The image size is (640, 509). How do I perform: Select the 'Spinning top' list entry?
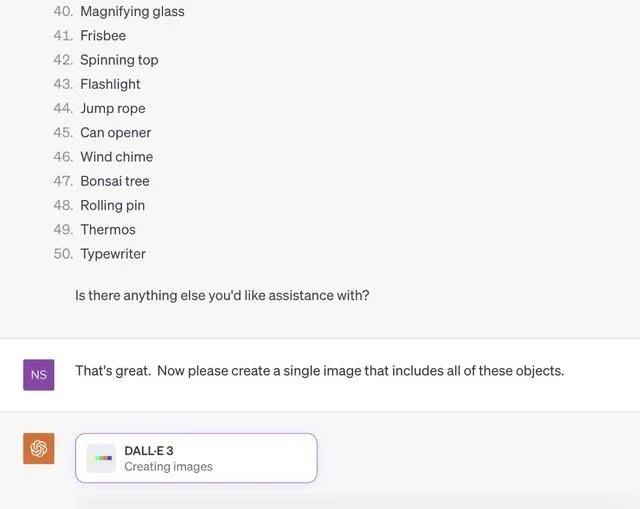(119, 60)
